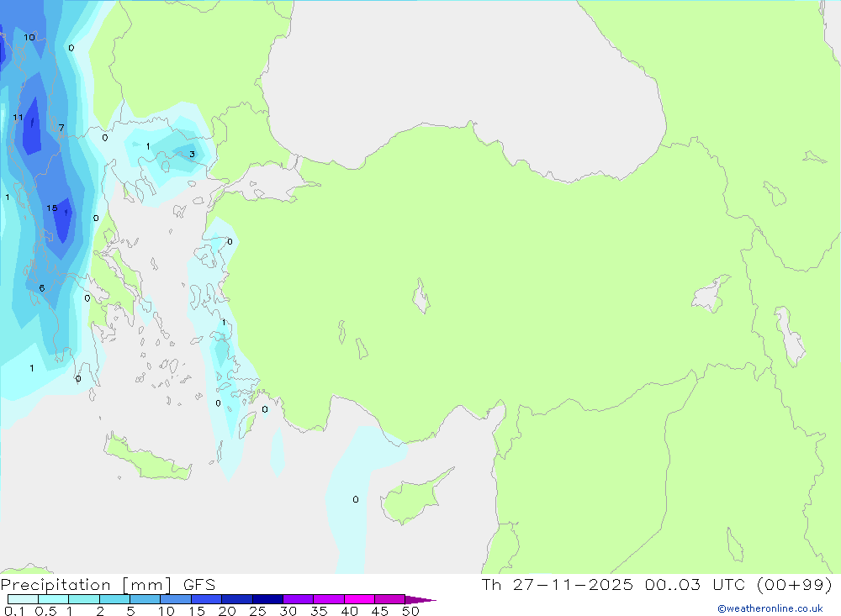The image size is (841, 616).
Task: Click the 0.5–1 mm legend swatch
Action: coord(54,599)
